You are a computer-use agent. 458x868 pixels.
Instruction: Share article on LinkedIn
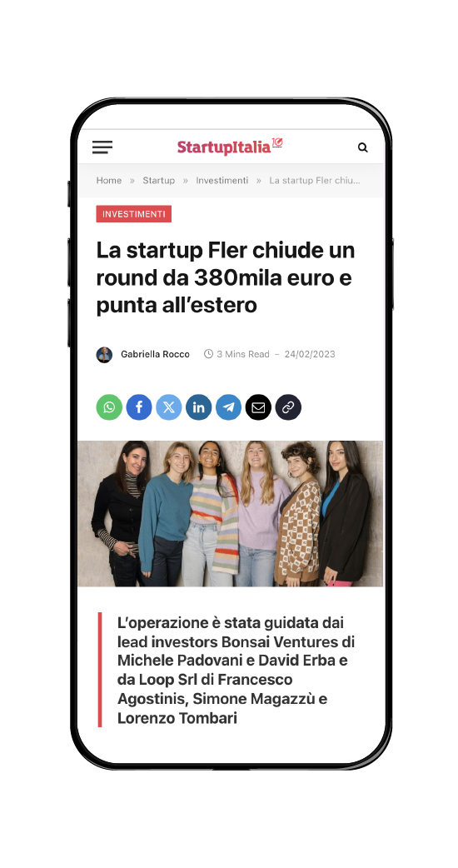pos(198,407)
